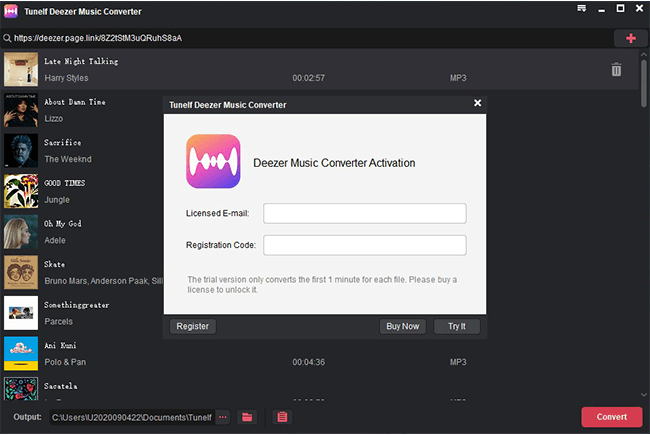This screenshot has height=435, width=650.
Task: Click the Tunelf app logo in title bar
Action: click(11, 11)
